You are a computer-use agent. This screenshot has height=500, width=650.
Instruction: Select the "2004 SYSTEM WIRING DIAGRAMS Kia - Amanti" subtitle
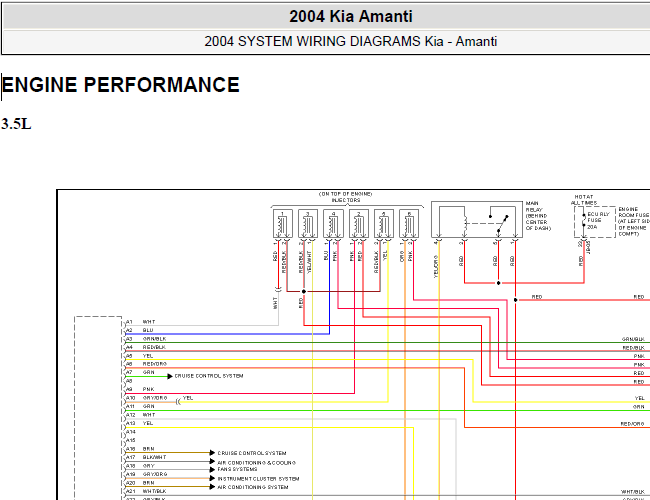coord(351,41)
